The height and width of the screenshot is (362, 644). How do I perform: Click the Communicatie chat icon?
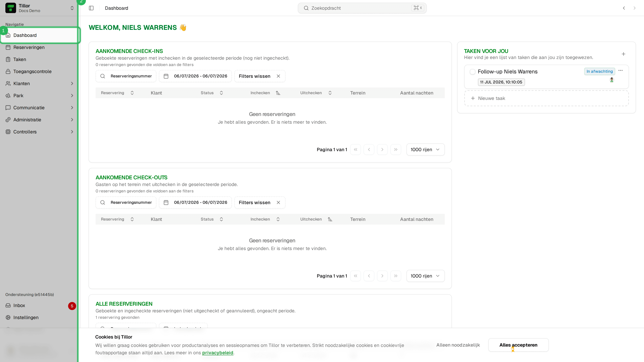8,108
